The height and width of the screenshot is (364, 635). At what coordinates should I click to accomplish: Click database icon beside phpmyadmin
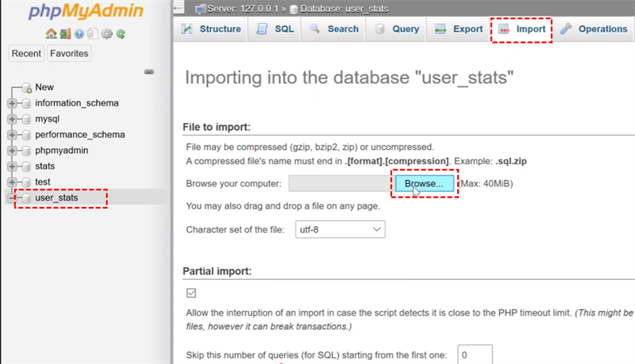[x=26, y=151]
